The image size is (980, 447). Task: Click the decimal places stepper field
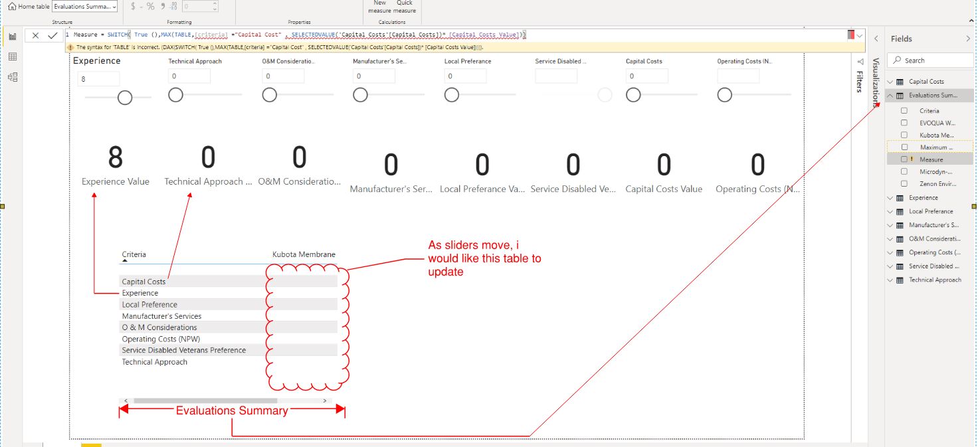(x=200, y=6)
